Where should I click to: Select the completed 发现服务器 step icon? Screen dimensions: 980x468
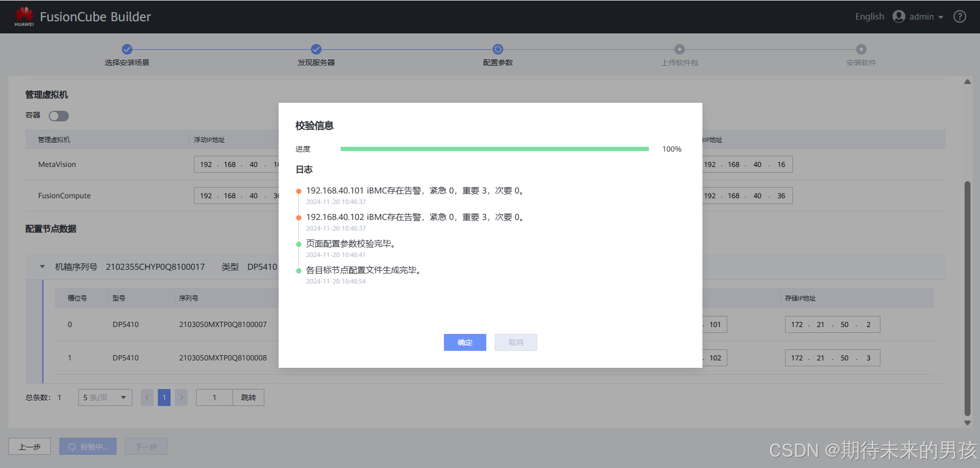(x=316, y=49)
